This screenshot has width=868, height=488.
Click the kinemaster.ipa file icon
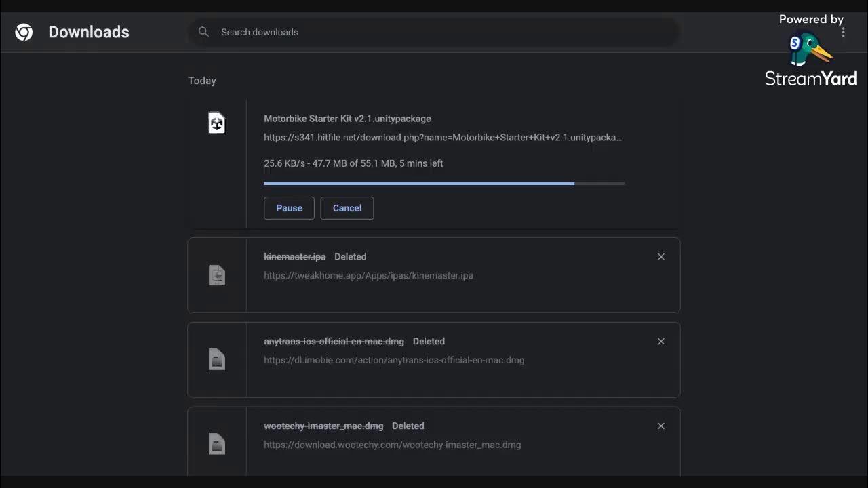point(216,275)
